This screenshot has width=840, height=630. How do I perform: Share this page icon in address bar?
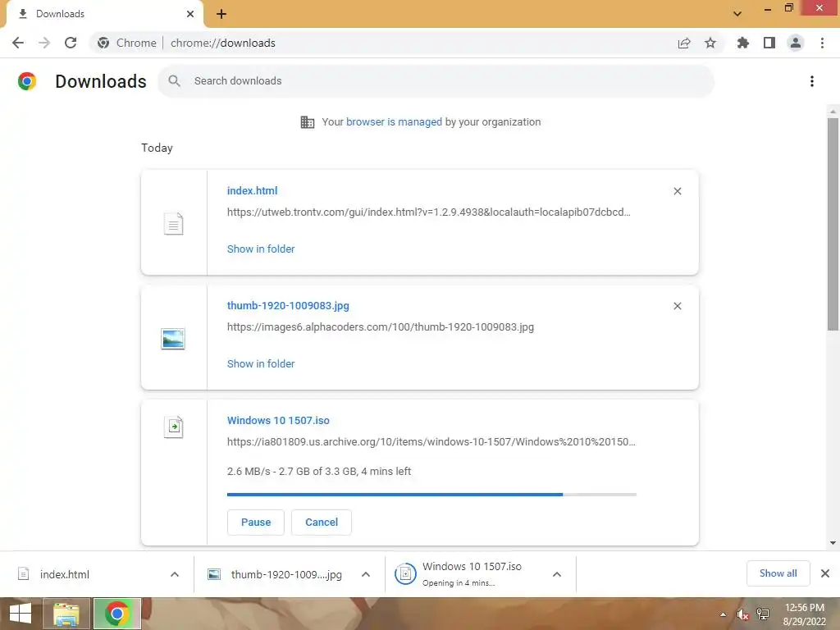click(684, 43)
